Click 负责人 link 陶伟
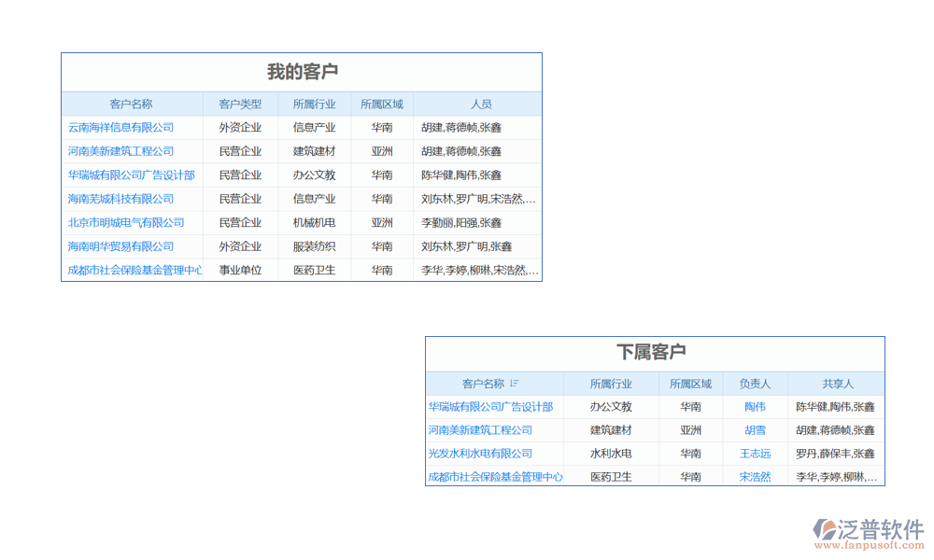934x560 pixels. click(755, 407)
